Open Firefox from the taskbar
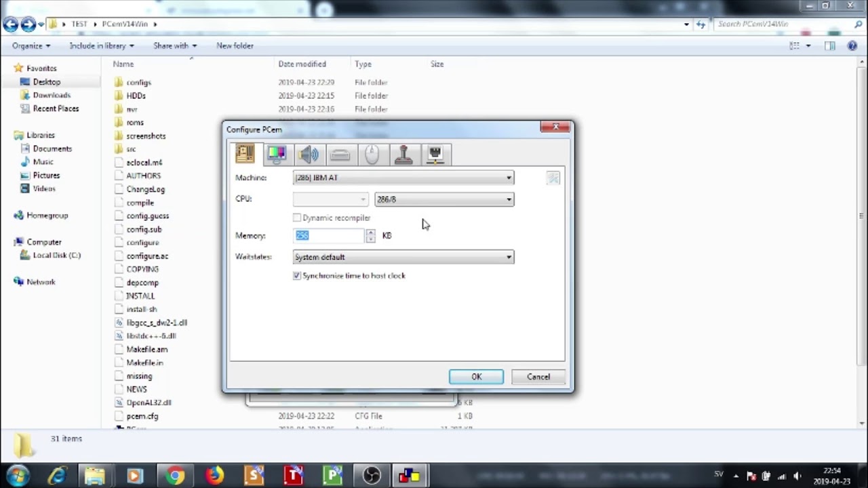The width and height of the screenshot is (868, 488). (214, 476)
